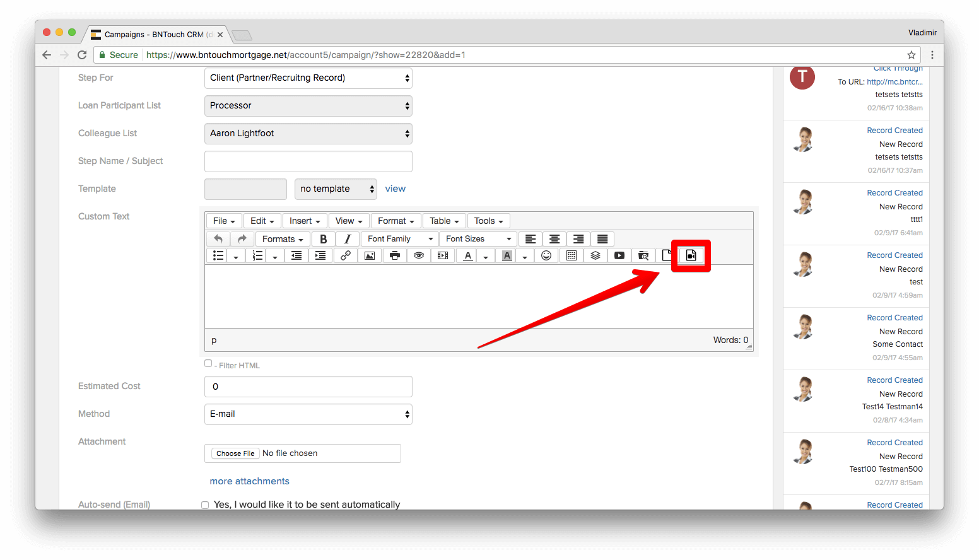Click the print icon in editor toolbar
The height and width of the screenshot is (560, 979).
[x=394, y=255]
